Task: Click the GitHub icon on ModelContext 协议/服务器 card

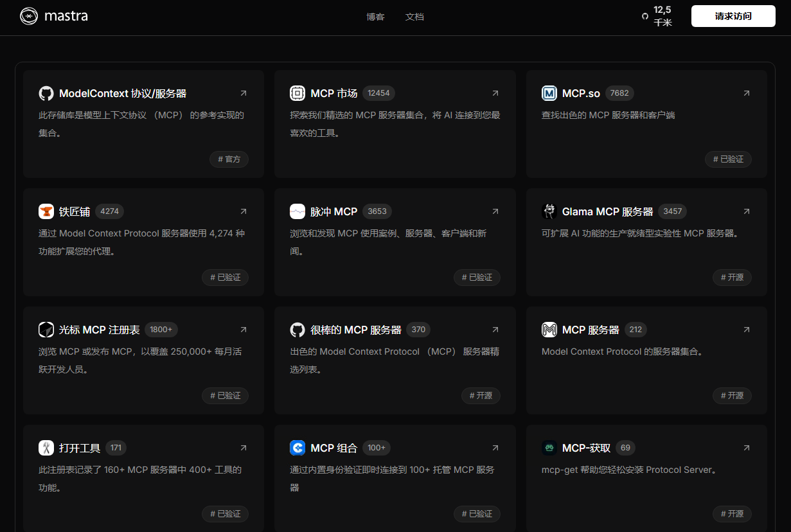Action: point(46,93)
